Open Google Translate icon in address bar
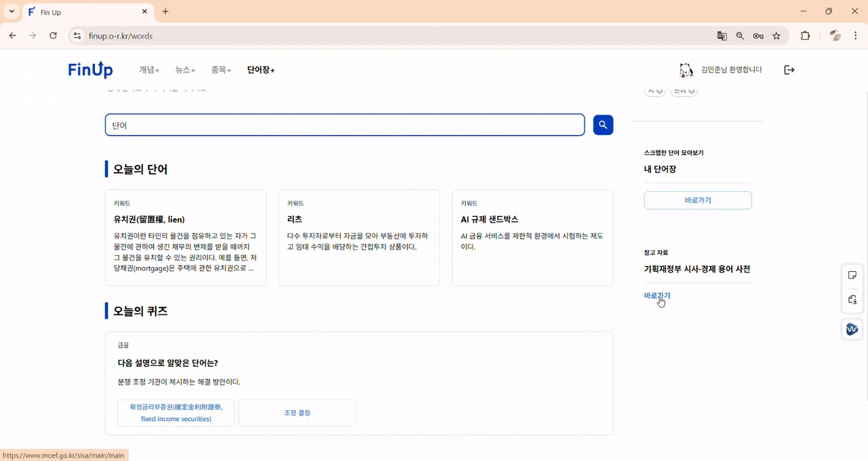This screenshot has height=461, width=868. point(721,35)
